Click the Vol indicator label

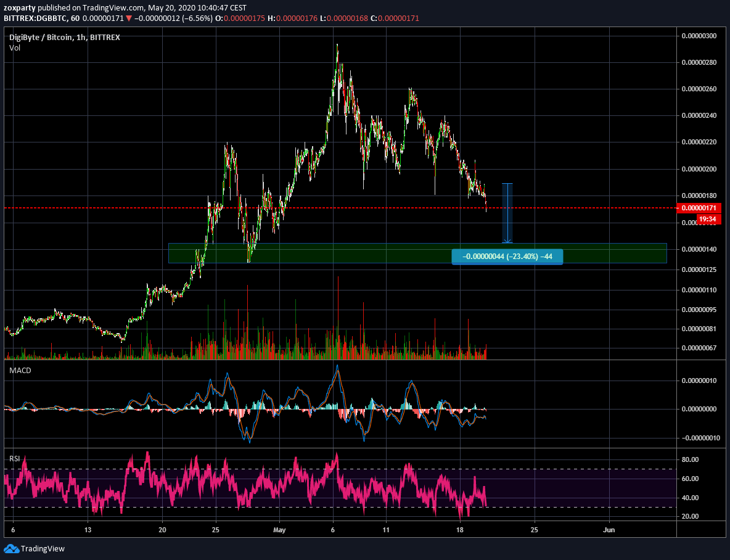pos(15,47)
